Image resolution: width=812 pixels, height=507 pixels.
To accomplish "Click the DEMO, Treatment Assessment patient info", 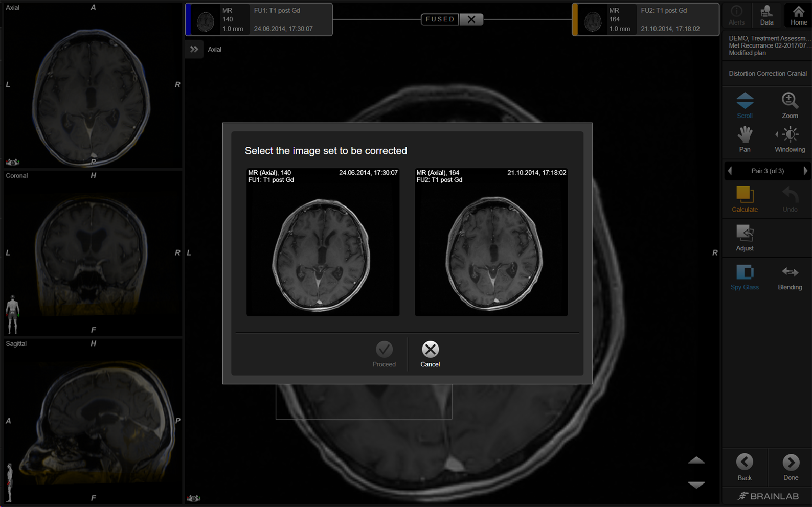I will point(769,45).
